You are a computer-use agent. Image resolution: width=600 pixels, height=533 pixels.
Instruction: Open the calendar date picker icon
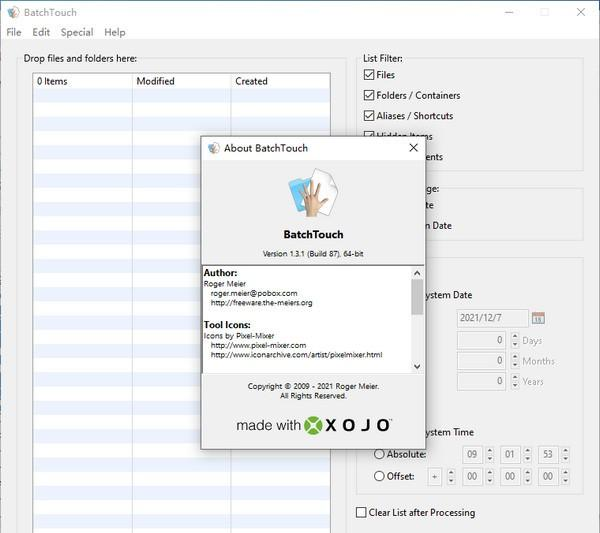538,318
